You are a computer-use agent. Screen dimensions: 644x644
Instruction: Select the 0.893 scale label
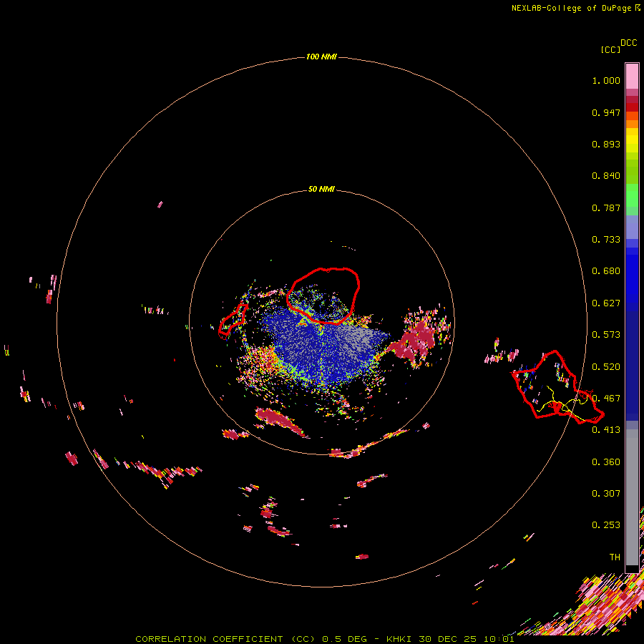pos(606,144)
